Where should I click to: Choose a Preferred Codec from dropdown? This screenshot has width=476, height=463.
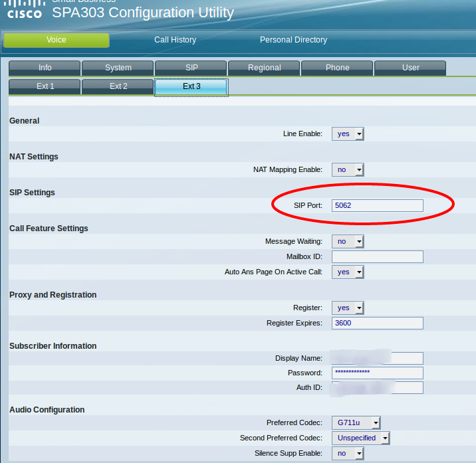coord(356,422)
